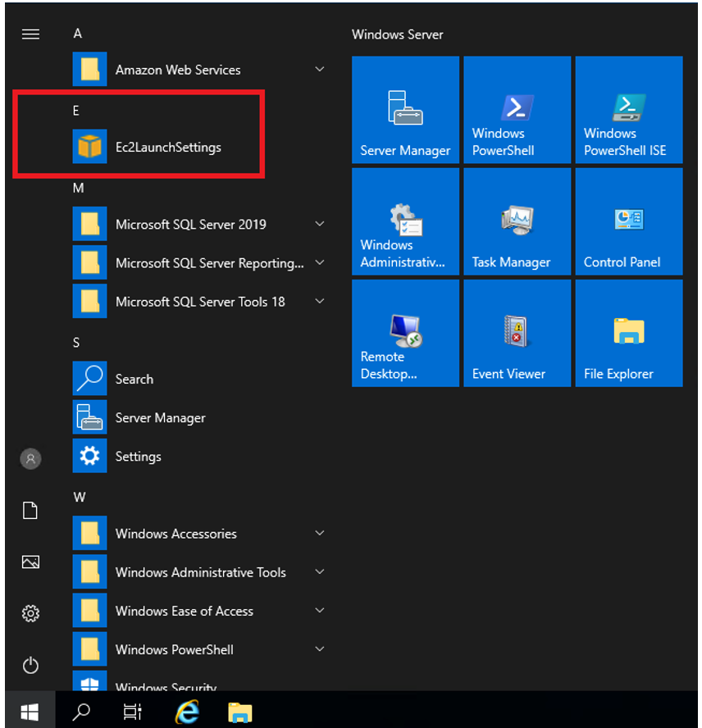The image size is (702, 728).
Task: Open the Control Panel tile
Action: (x=628, y=221)
